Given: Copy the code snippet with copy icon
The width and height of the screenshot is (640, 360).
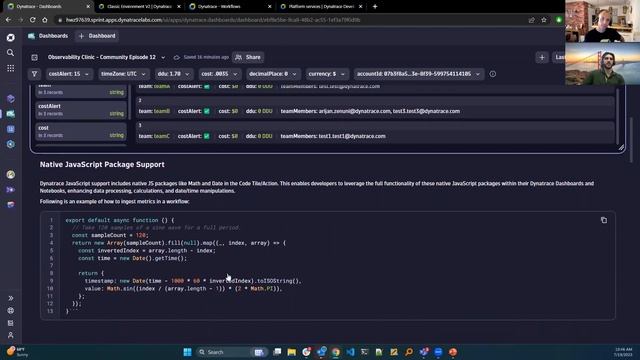Looking at the screenshot, I should click(x=604, y=220).
